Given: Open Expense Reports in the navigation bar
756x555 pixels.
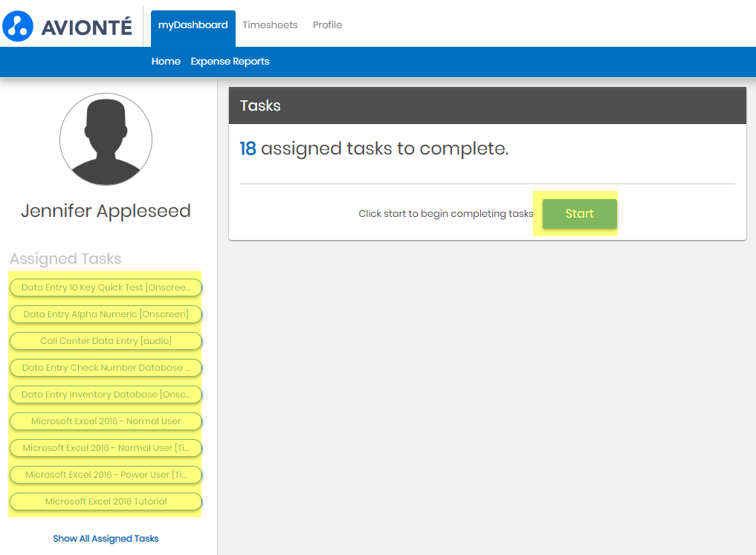Looking at the screenshot, I should point(230,61).
